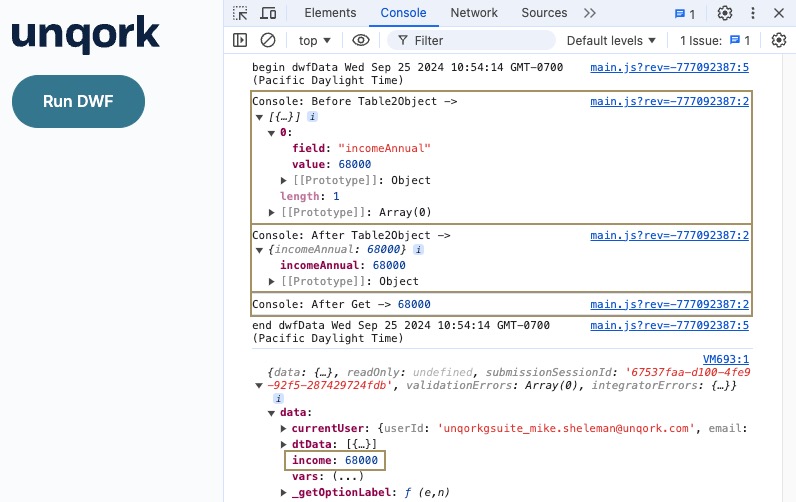Viewport: 796px width, 502px height.
Task: Open main.js link beside begin dwfData
Action: 669,67
